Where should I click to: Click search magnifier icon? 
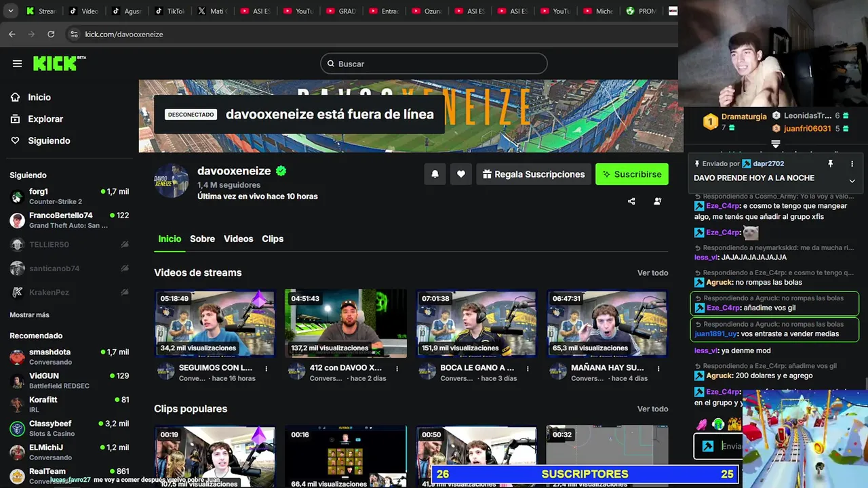331,64
